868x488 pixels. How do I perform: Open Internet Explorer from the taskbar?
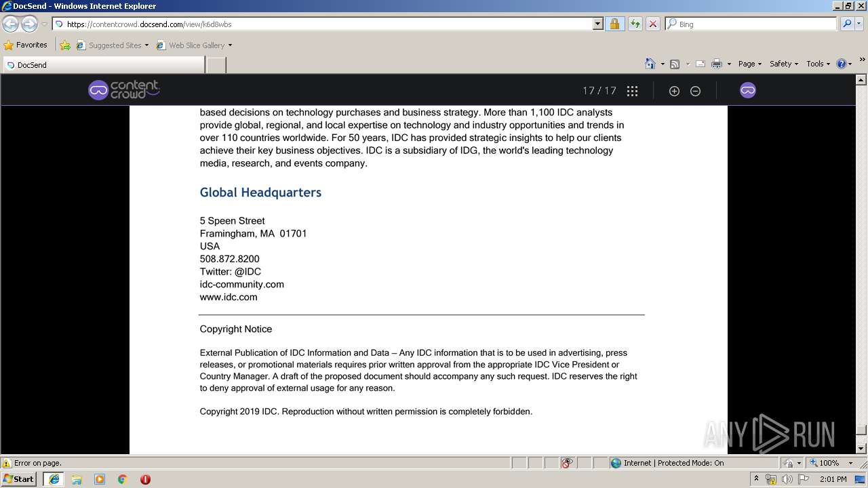click(x=54, y=479)
